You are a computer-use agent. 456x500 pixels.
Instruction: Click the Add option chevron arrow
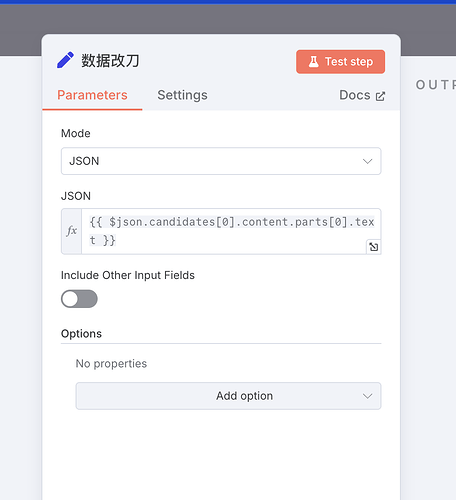367,396
